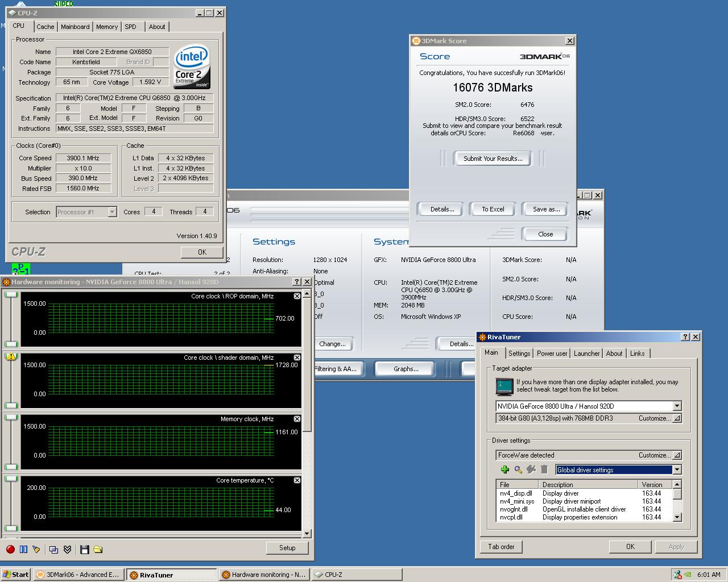Click the Close button in 3DMark Score dialog
Viewport: 728px width, 582px height.
545,234
